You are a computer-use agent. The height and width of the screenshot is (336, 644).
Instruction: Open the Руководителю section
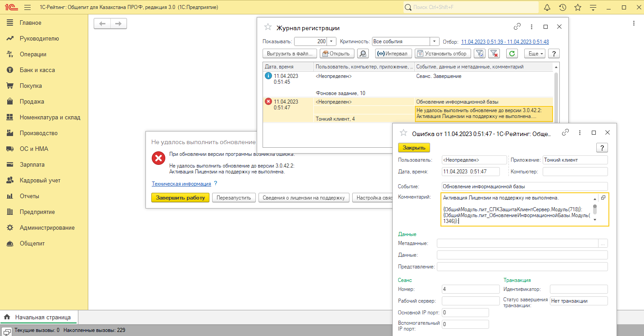pos(39,39)
